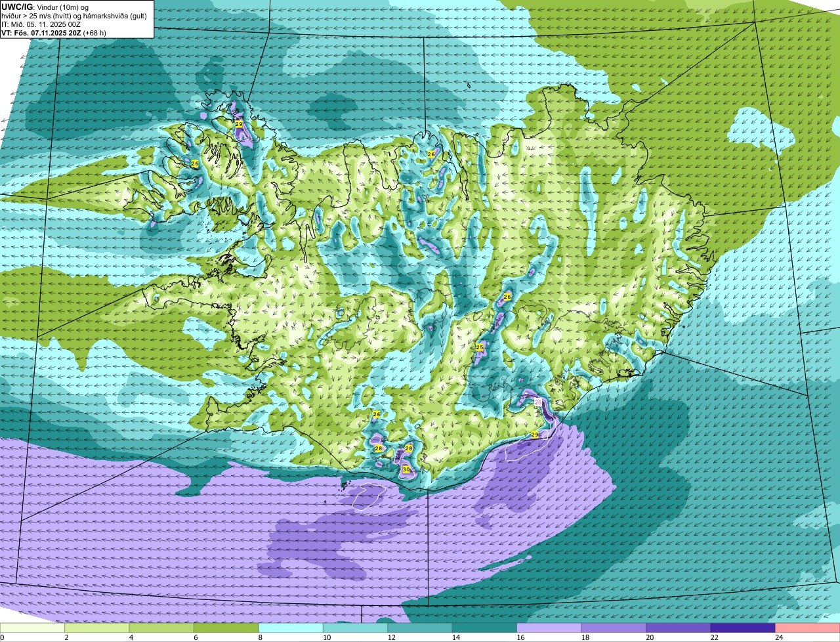
Task: Click the 14–16 m/s dark teal swatch
Action: 485,628
